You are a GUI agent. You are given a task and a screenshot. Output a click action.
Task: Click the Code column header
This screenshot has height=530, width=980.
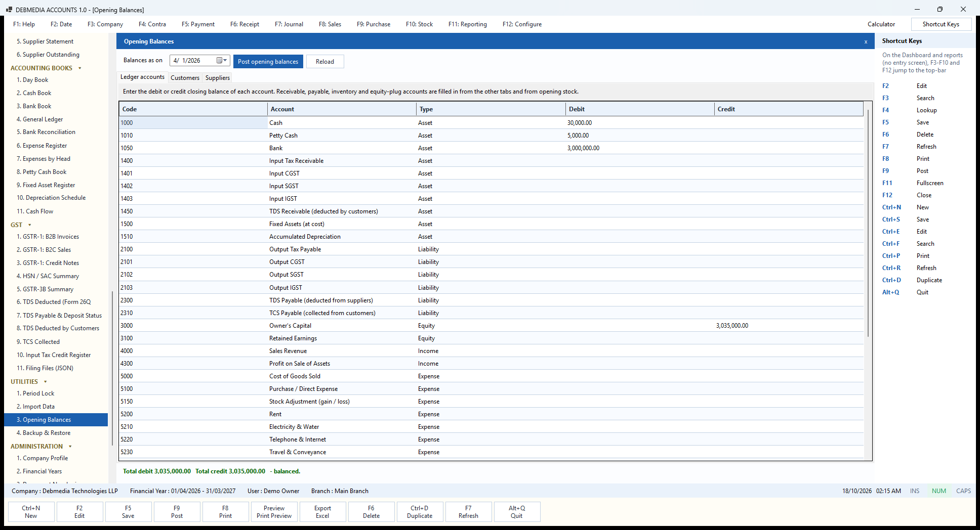coord(193,109)
